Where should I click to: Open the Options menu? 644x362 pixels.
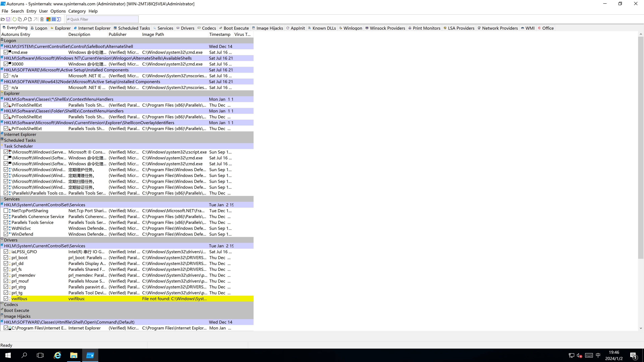pos(58,11)
